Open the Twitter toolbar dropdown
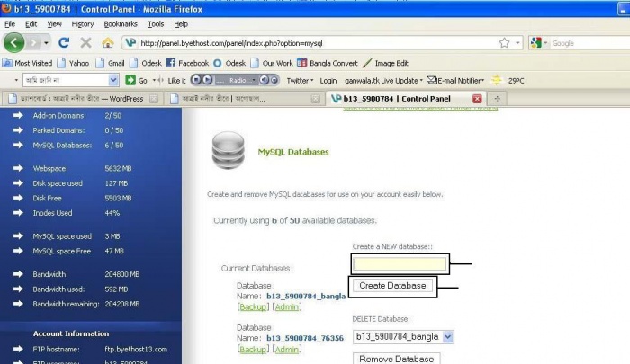The width and height of the screenshot is (630, 364). tap(300, 80)
